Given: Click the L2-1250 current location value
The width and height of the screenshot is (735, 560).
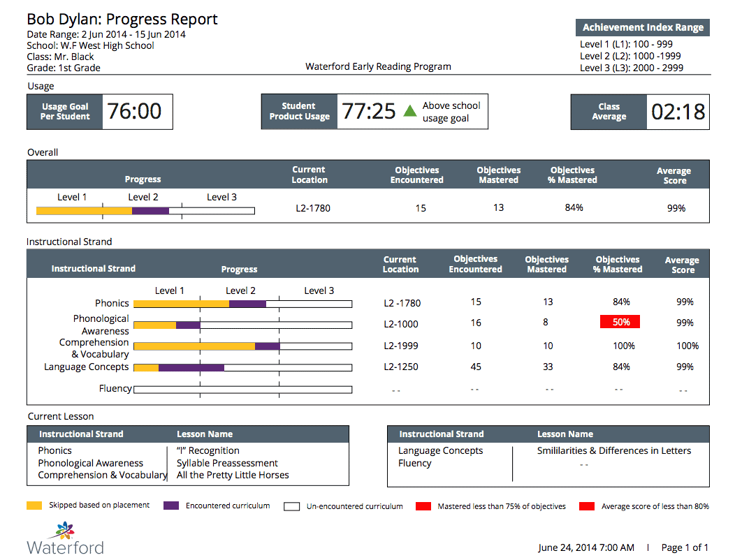Looking at the screenshot, I should (401, 367).
